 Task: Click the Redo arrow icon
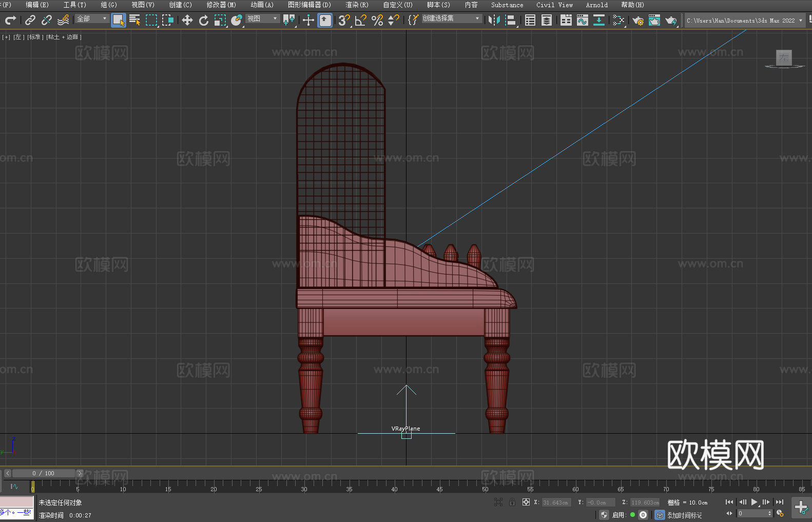[10, 20]
